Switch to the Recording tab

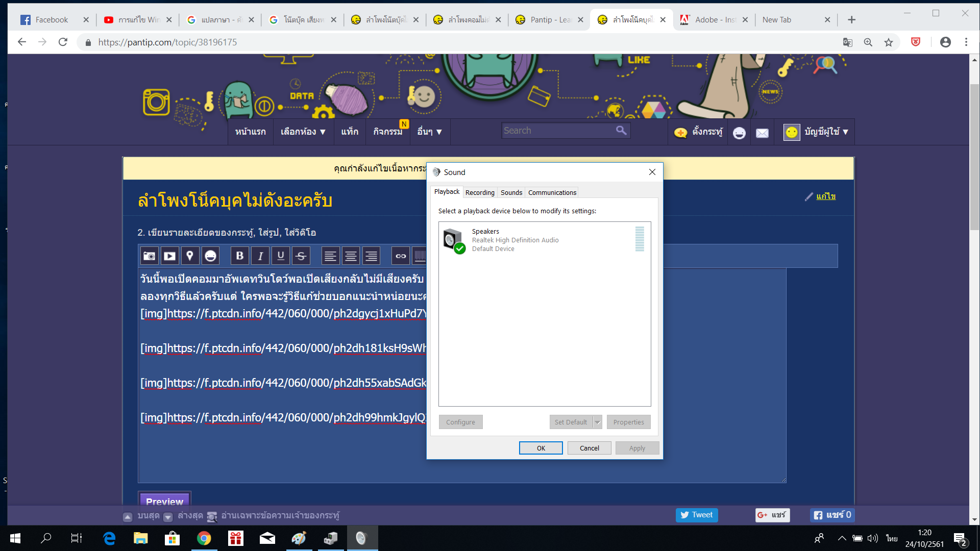coord(479,192)
